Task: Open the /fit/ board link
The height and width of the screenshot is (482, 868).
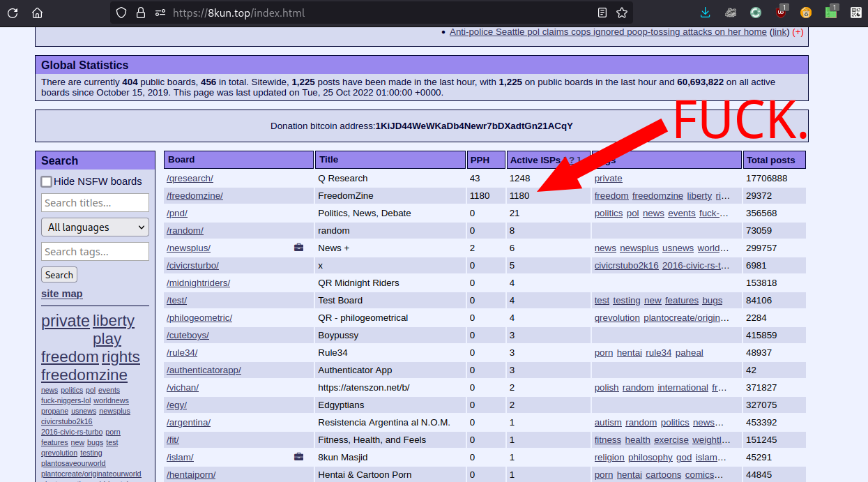Action: [173, 440]
